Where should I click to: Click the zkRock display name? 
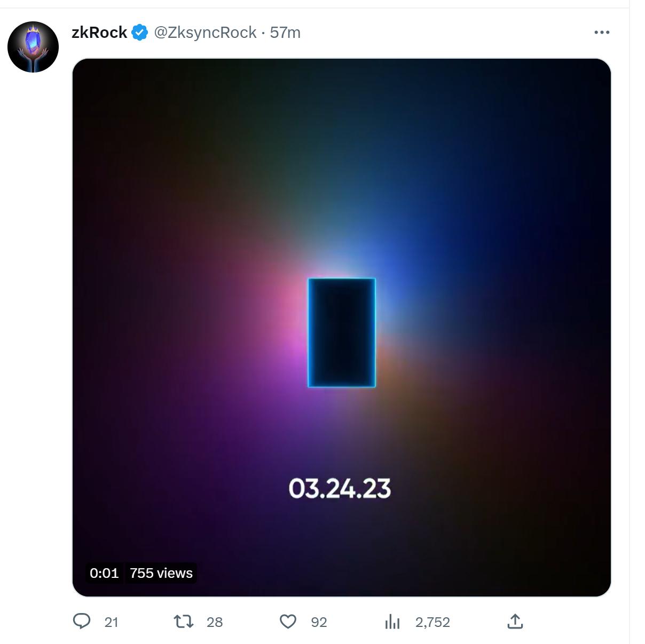[99, 33]
